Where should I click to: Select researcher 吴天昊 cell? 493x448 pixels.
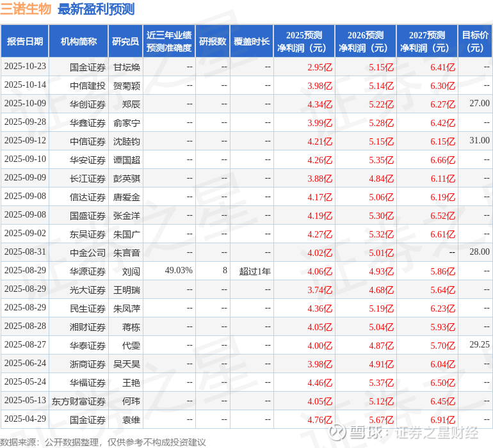127,364
